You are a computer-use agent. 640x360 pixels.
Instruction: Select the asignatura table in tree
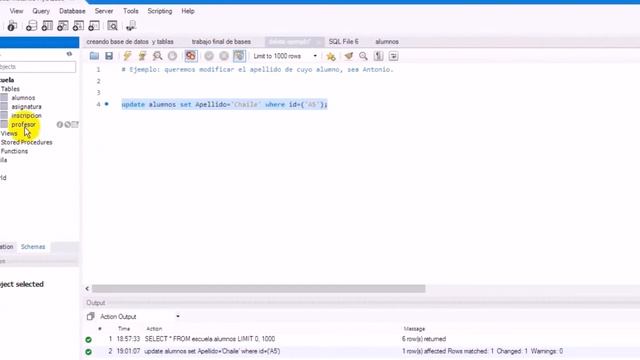(x=27, y=107)
